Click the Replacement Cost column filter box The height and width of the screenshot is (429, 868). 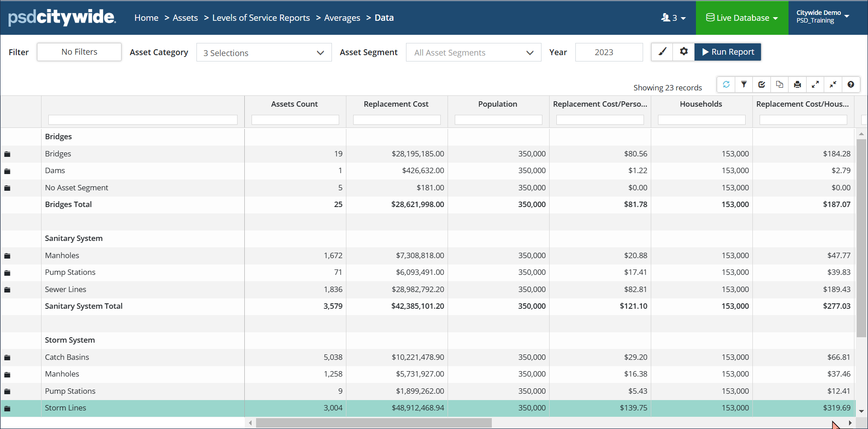click(397, 120)
